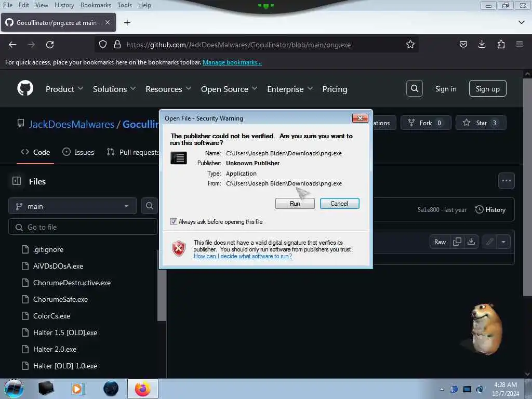532x399 pixels.
Task: Switch to the Issues tab
Action: click(78, 152)
